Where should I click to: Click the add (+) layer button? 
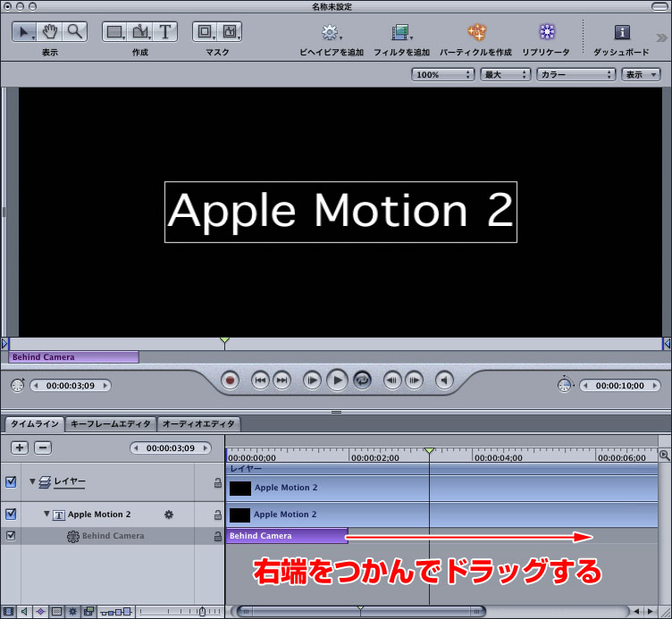click(20, 448)
